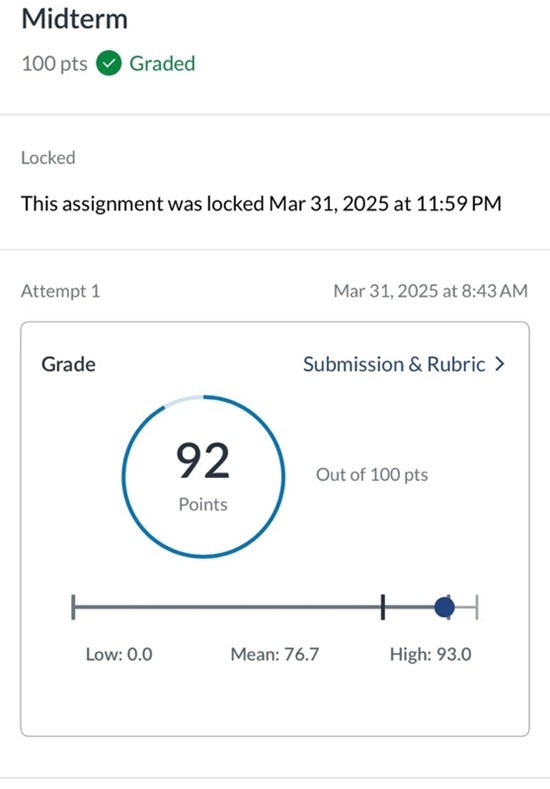Click the low end marker of the grade bar

[73, 607]
